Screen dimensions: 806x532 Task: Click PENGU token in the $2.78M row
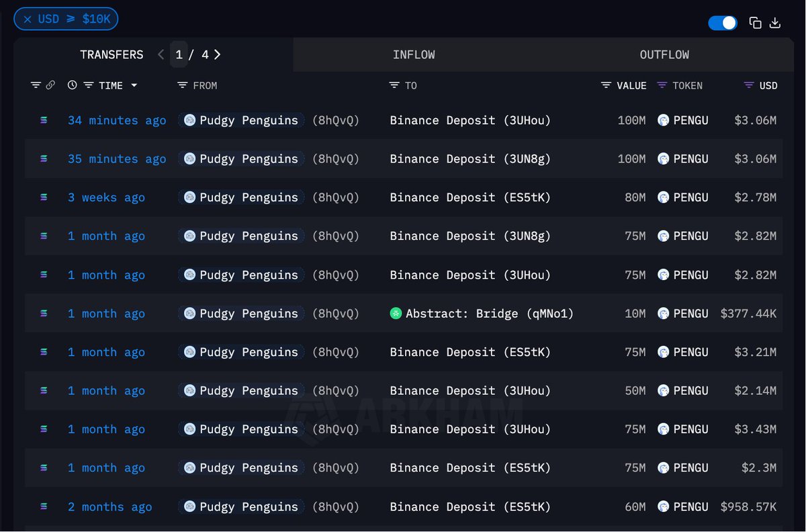click(x=683, y=197)
